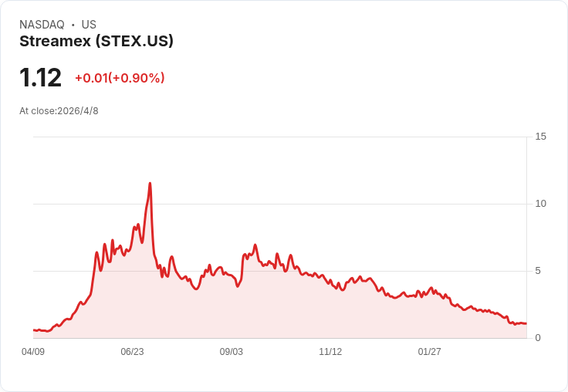This screenshot has width=568, height=392.
Task: Select the 04/09 x-axis date label
Action: [33, 351]
